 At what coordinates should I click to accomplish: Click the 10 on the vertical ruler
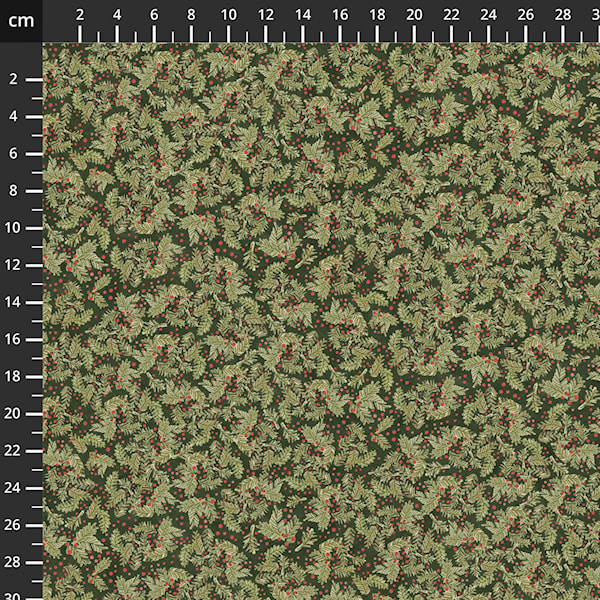(12, 228)
